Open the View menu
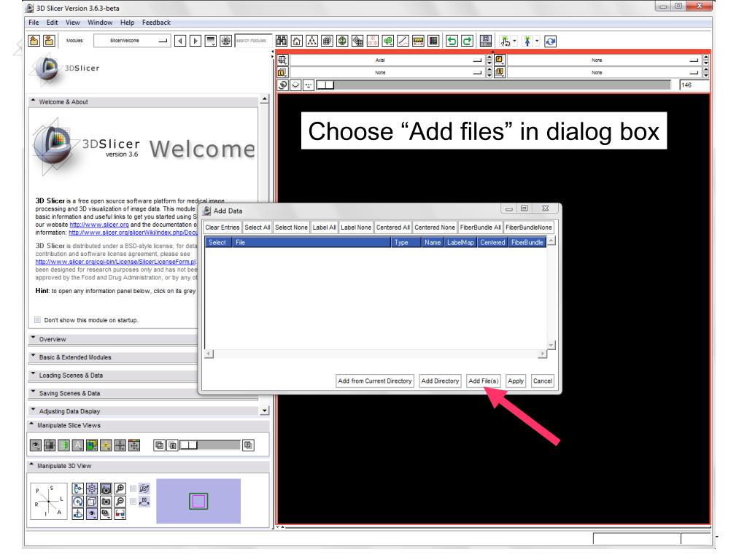This screenshot has height=560, width=747. (x=72, y=23)
